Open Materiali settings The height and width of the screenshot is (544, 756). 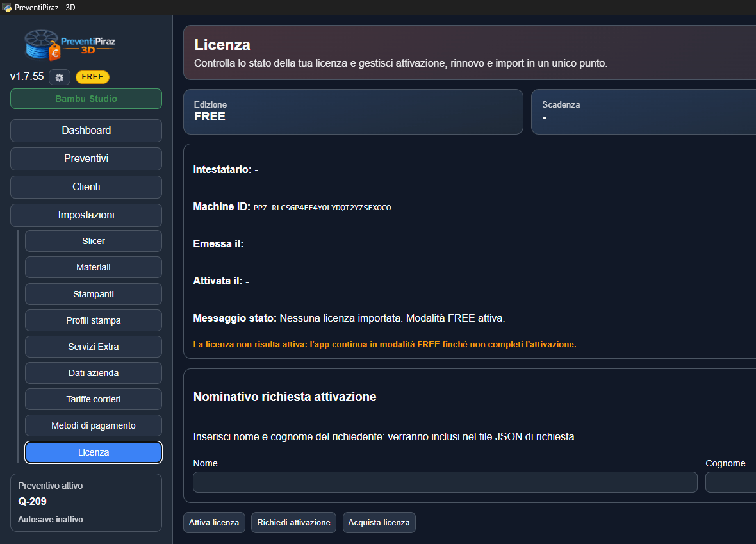coord(94,267)
